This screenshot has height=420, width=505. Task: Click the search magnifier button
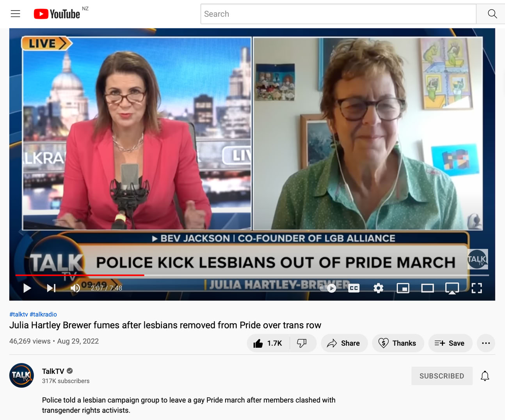pyautogui.click(x=491, y=14)
